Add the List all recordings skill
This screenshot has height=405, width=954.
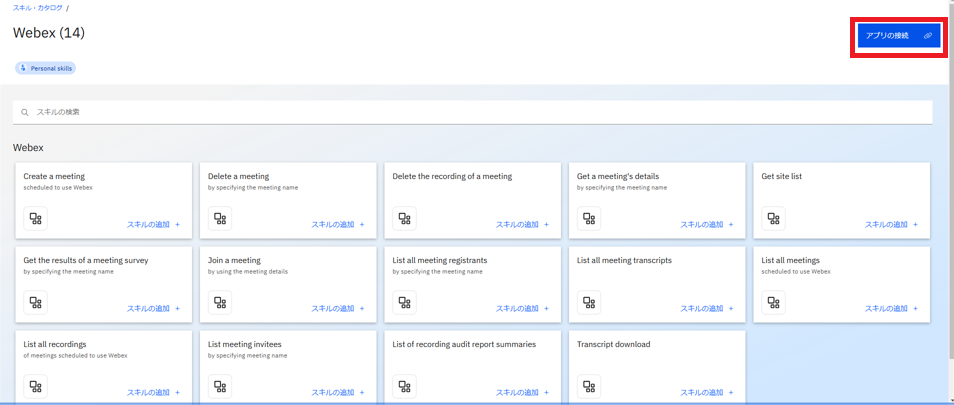point(153,392)
